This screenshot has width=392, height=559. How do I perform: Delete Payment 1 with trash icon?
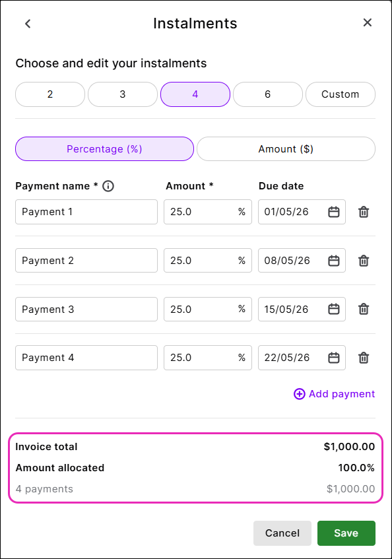click(x=364, y=212)
